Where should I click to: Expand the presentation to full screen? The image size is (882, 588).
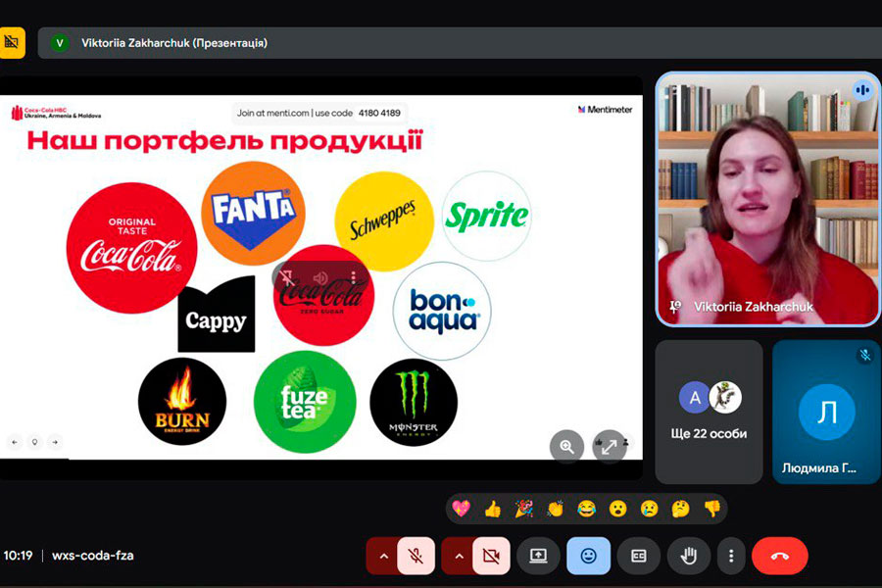tap(609, 446)
